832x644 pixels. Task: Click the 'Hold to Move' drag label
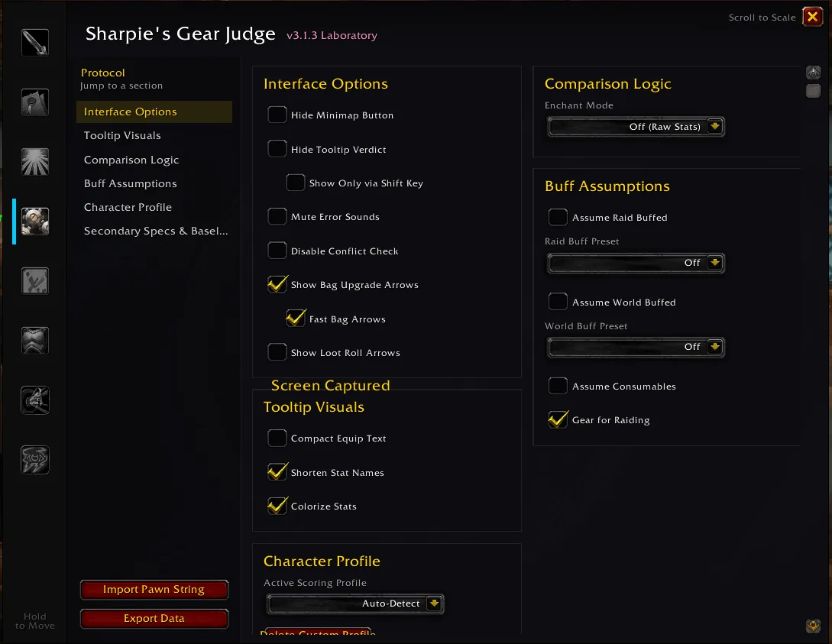[x=35, y=620]
